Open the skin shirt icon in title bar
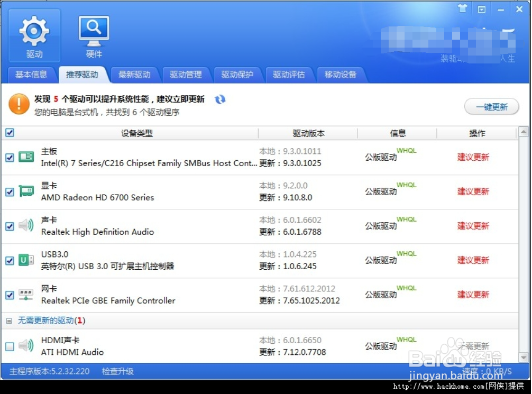The width and height of the screenshot is (532, 394). tap(462, 8)
